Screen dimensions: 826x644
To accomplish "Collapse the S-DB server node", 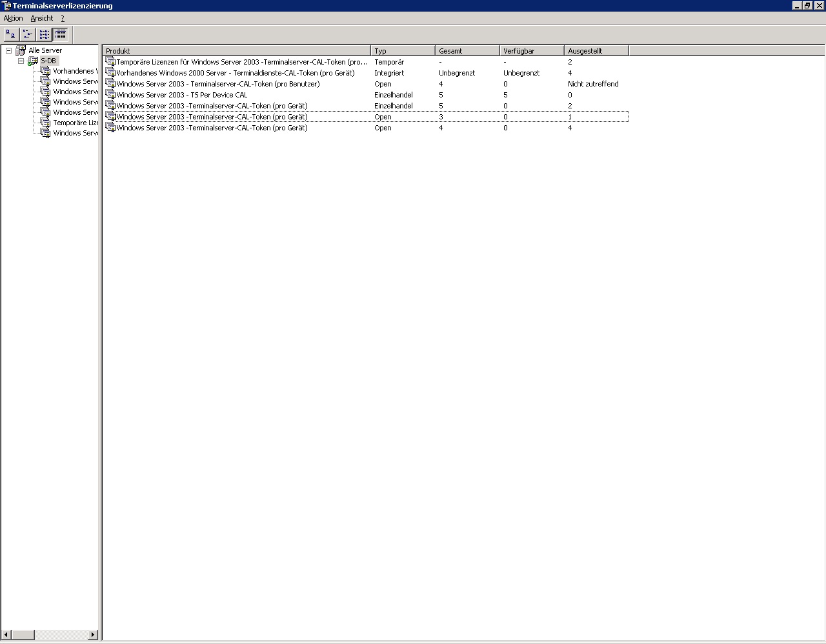I will [21, 61].
